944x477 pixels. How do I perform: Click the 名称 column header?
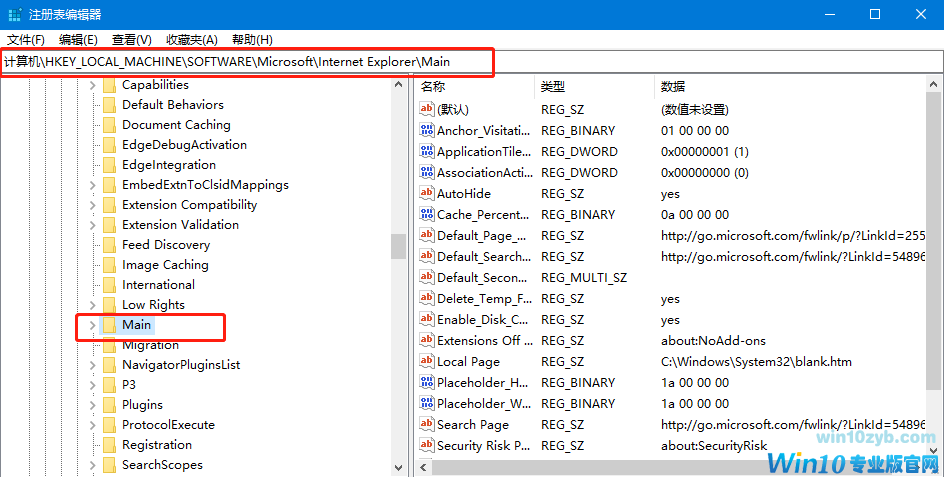tap(433, 87)
